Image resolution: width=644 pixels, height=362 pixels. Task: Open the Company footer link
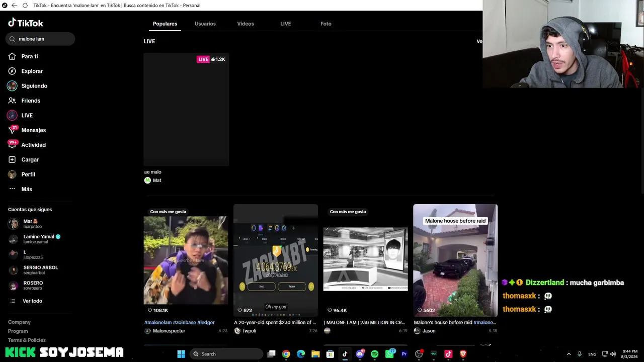point(19,322)
